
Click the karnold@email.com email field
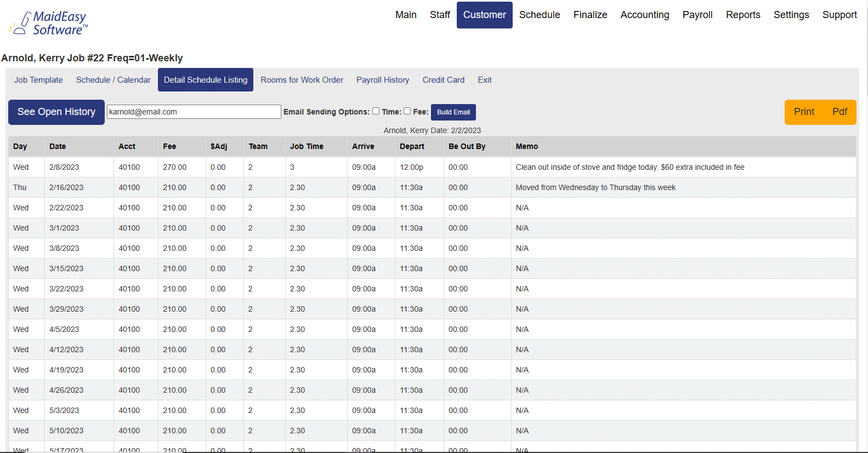pos(194,112)
